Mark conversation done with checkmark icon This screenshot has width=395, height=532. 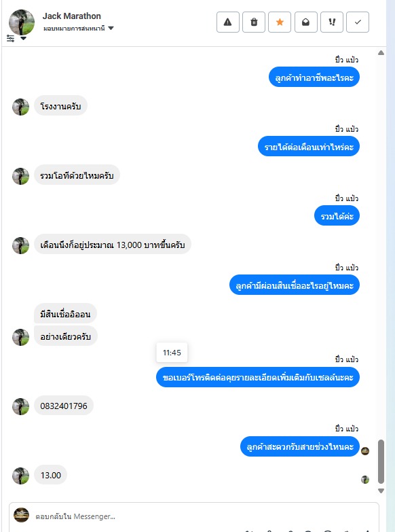(358, 22)
